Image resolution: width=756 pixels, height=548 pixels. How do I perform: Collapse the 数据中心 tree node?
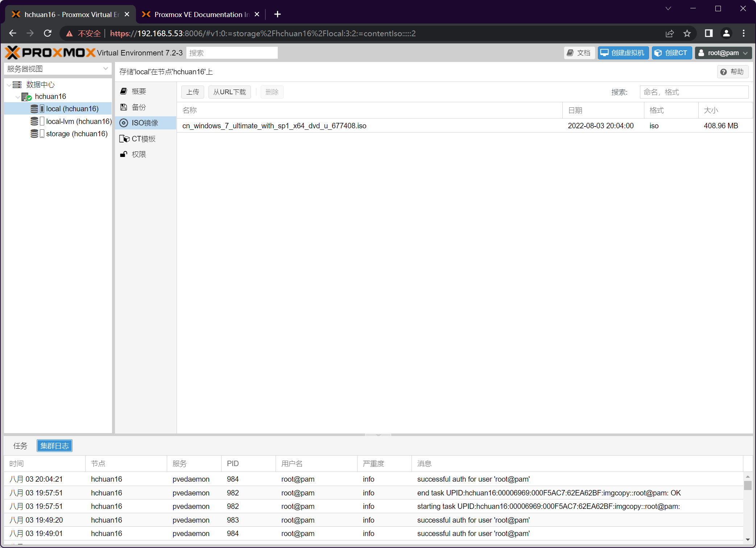tap(9, 85)
